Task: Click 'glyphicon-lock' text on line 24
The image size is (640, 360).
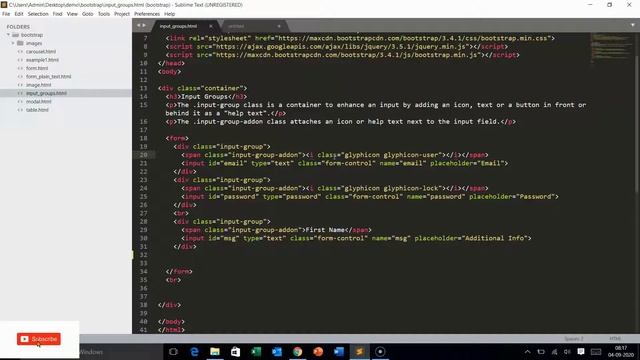Action: click(x=411, y=189)
